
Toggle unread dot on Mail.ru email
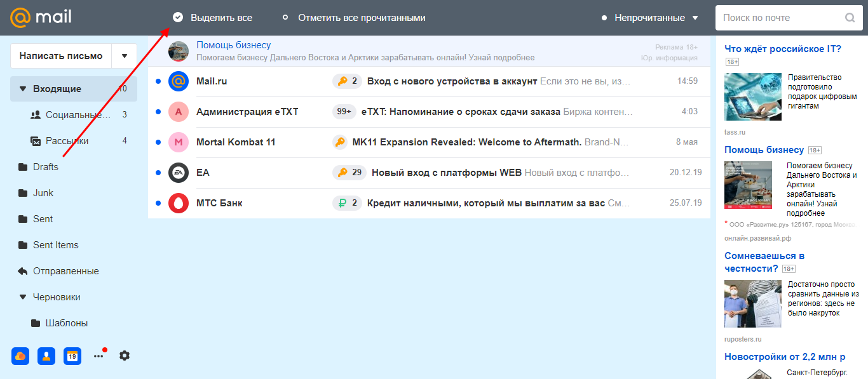click(158, 81)
